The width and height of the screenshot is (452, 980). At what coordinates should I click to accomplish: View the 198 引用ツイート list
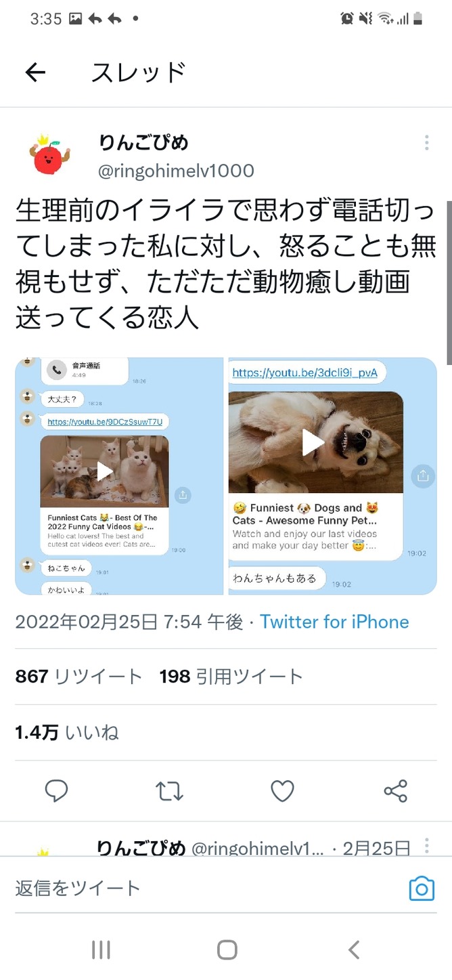click(231, 676)
